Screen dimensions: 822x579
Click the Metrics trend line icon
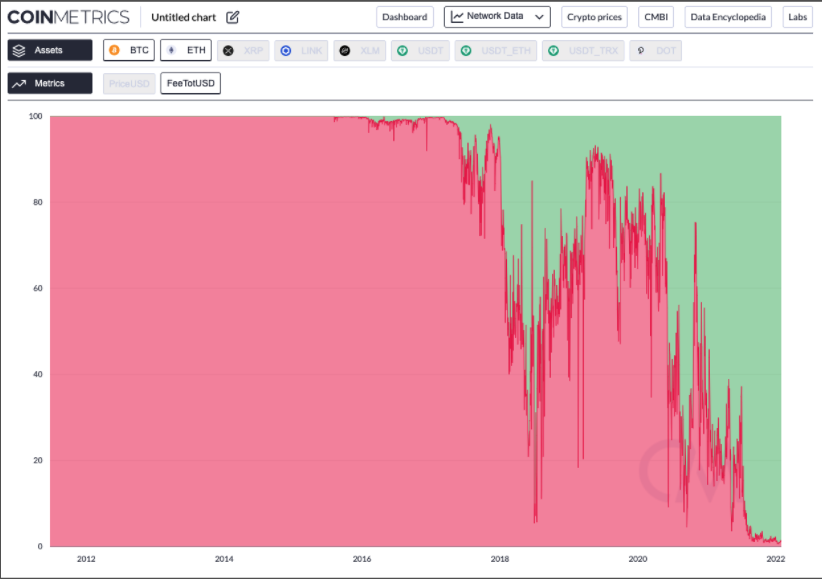click(x=19, y=84)
